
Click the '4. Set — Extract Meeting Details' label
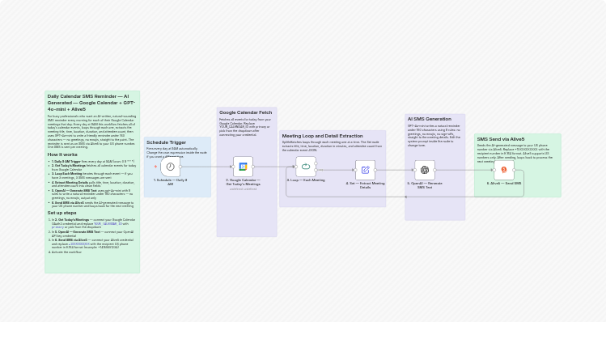click(365, 185)
